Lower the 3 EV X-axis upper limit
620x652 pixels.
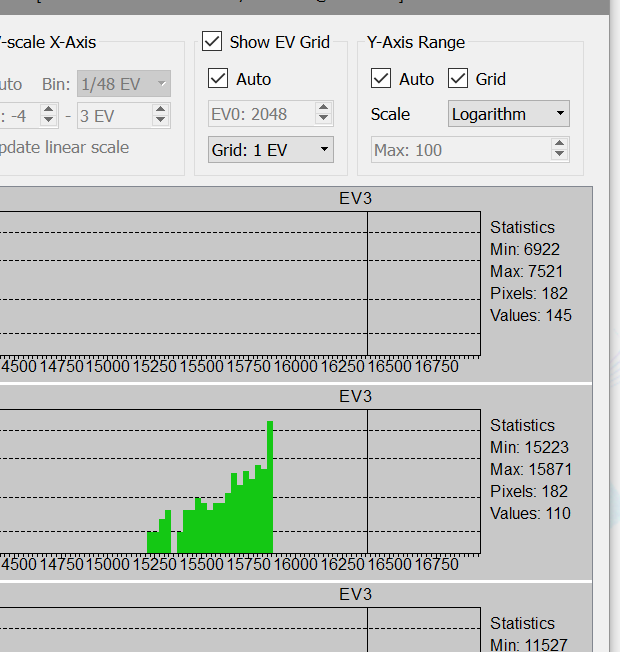[161, 121]
